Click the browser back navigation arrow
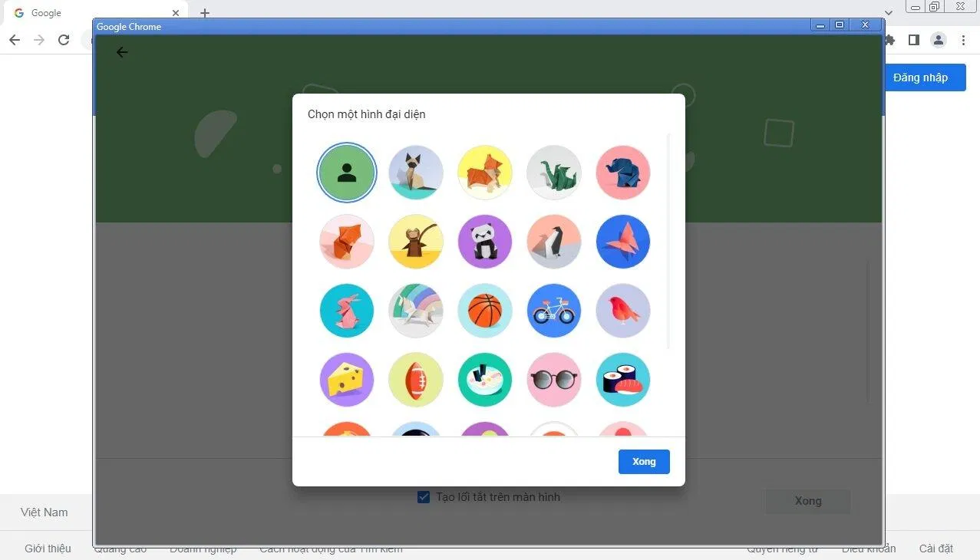The height and width of the screenshot is (560, 980). [15, 40]
